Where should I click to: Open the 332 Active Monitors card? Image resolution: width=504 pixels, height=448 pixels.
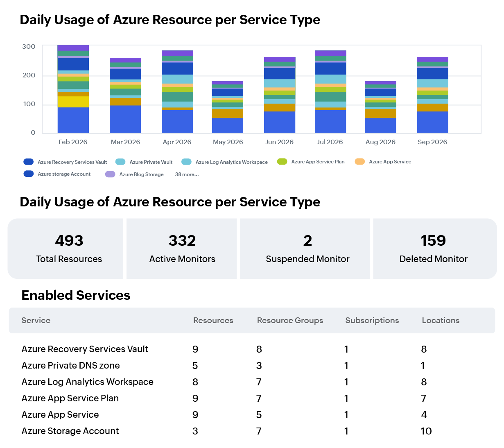(182, 249)
